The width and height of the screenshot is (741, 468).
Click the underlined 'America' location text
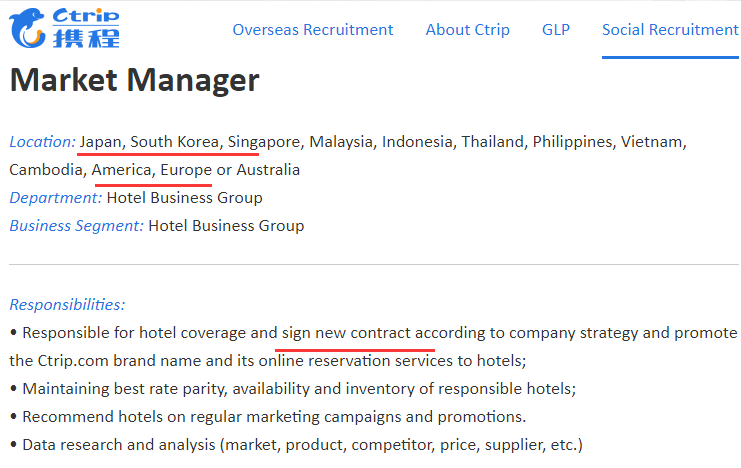pos(122,170)
